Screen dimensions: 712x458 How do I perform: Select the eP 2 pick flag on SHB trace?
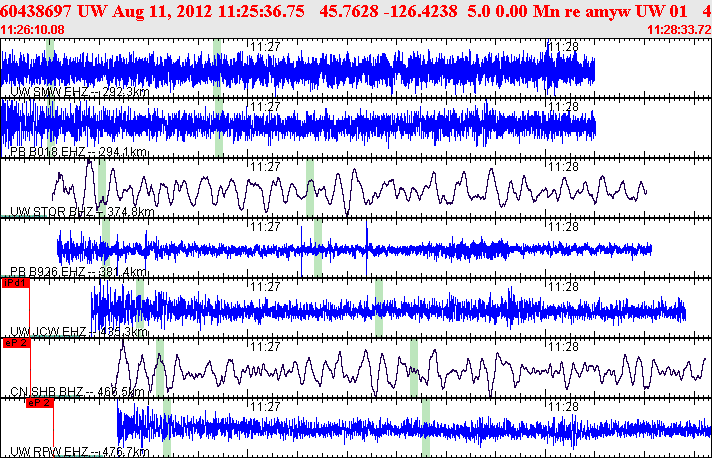[x=16, y=343]
